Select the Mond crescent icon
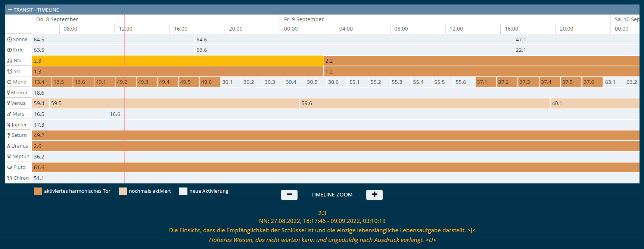 pos(9,82)
